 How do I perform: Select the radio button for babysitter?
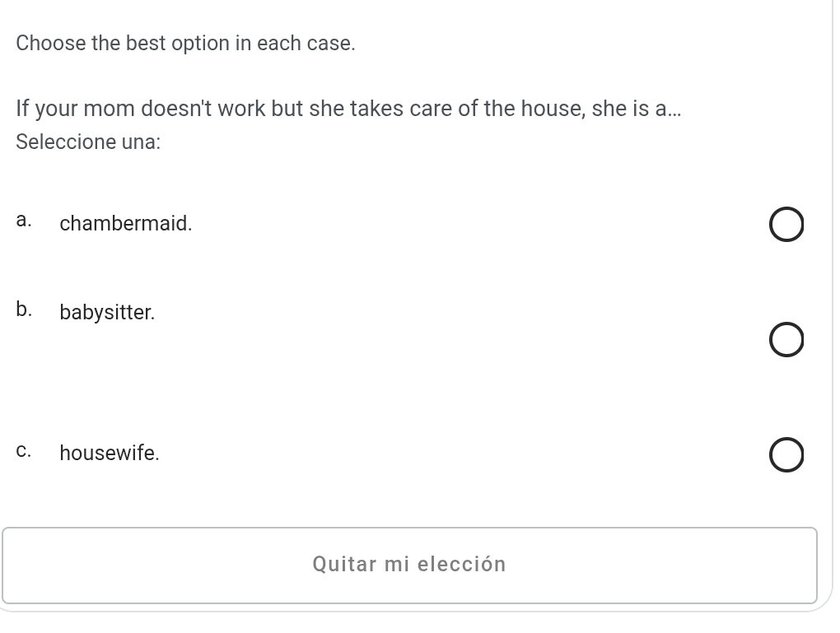click(786, 340)
